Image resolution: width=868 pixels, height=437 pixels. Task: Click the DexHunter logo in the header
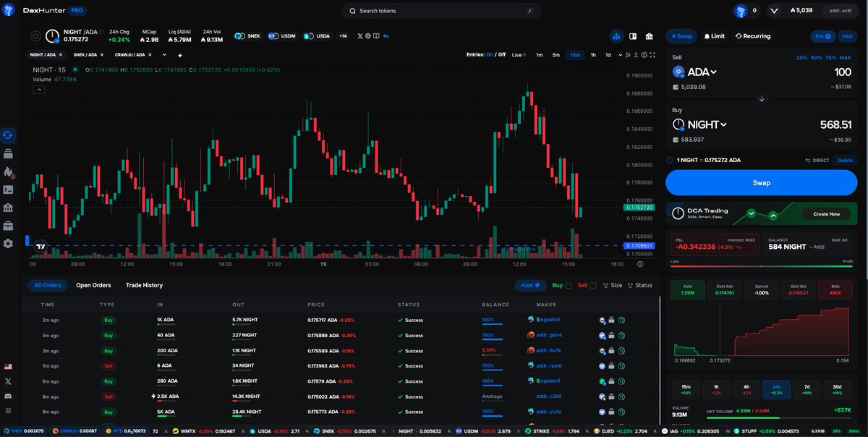pyautogui.click(x=45, y=11)
